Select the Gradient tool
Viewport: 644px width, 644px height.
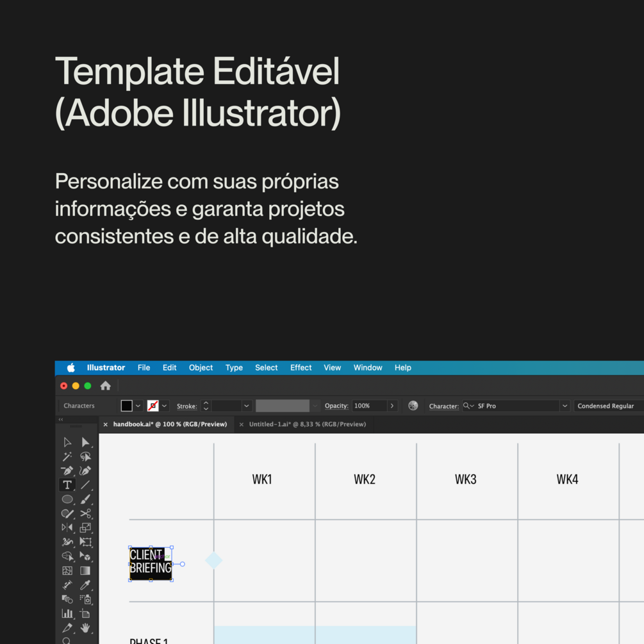[x=85, y=571]
